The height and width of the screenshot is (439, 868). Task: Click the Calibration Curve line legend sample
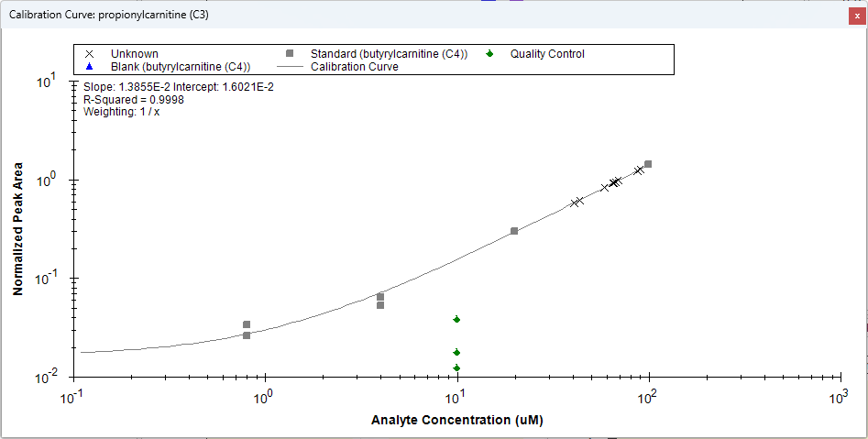point(289,67)
